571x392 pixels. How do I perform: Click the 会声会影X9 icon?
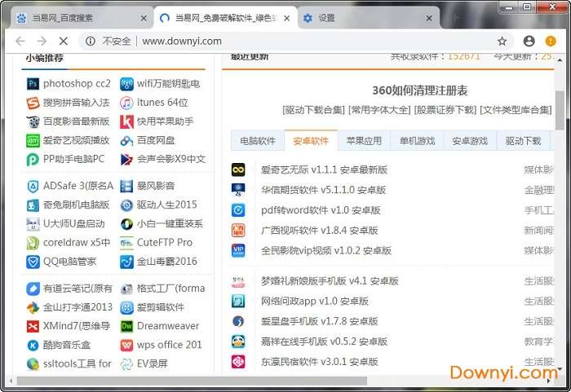point(126,160)
